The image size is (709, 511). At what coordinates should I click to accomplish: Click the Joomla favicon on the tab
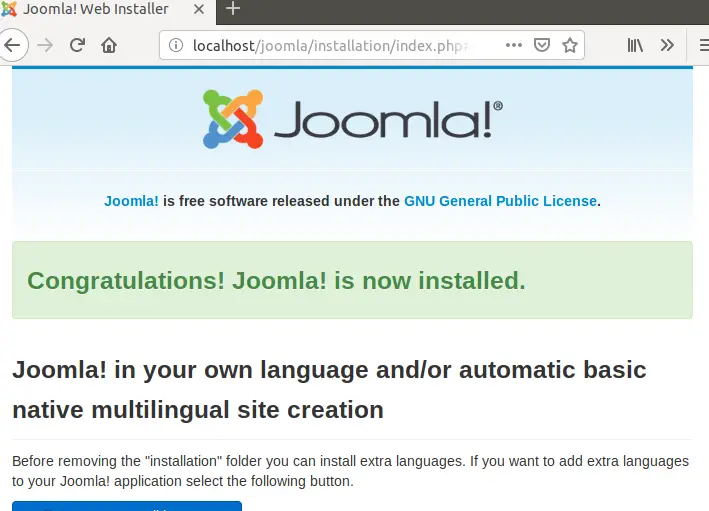9,9
